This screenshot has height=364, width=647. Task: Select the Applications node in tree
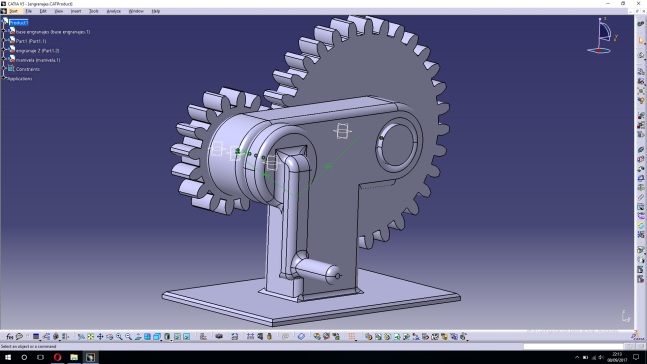20,78
